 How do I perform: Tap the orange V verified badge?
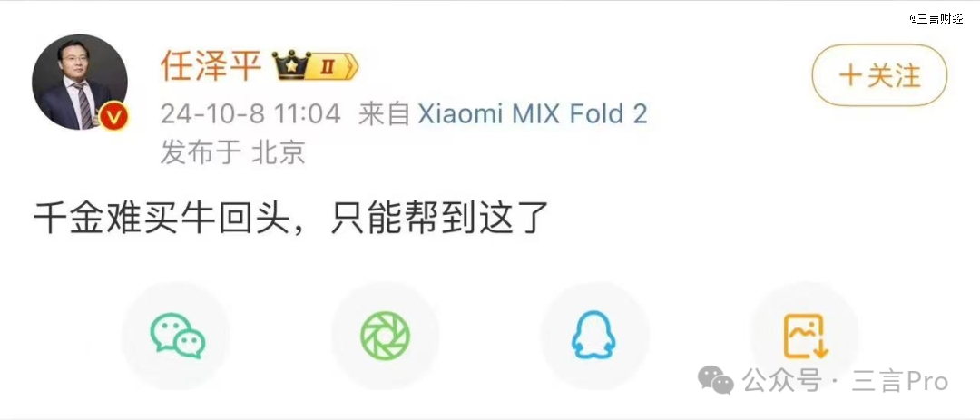(x=113, y=116)
